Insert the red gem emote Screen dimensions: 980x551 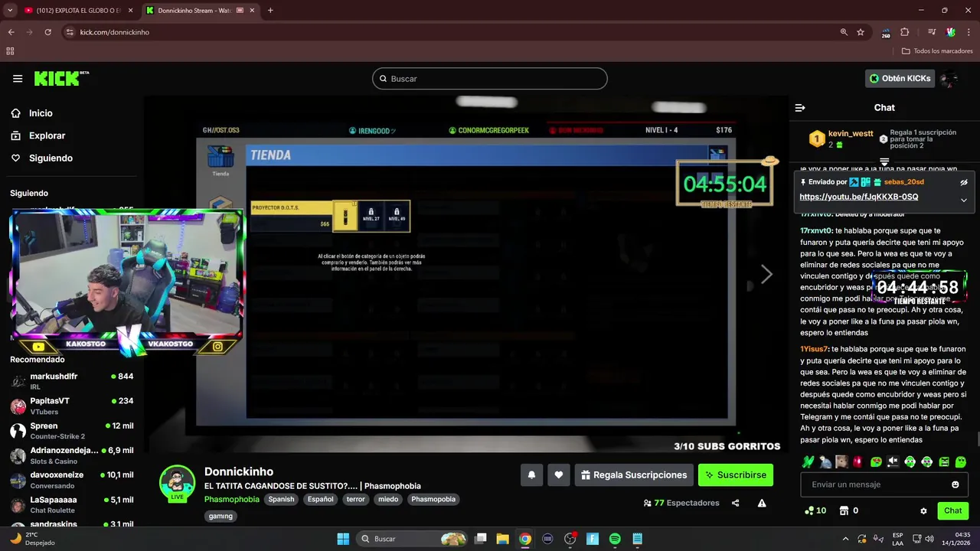(857, 461)
